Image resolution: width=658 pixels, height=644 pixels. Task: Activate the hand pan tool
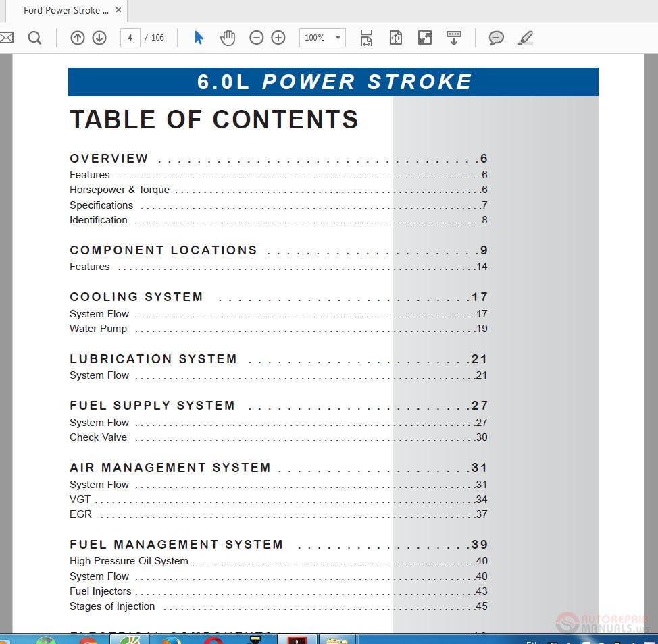(x=228, y=38)
